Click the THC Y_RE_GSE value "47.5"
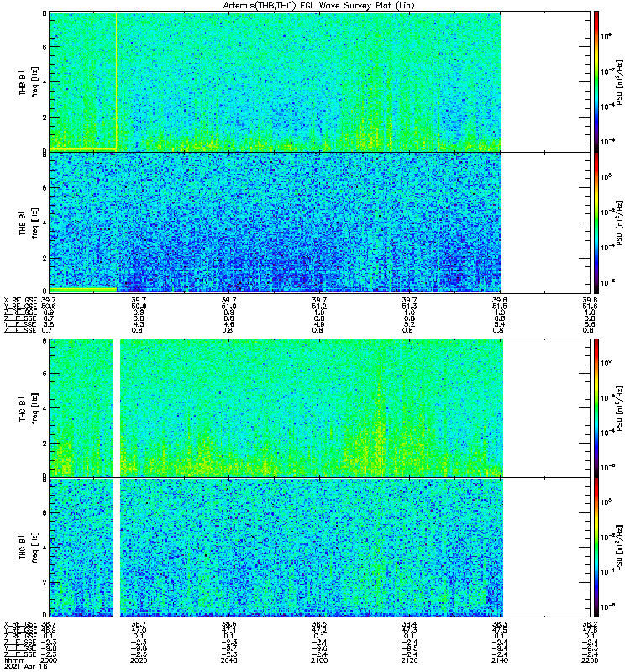Screen dimensions: 630x672 [x=500, y=630]
